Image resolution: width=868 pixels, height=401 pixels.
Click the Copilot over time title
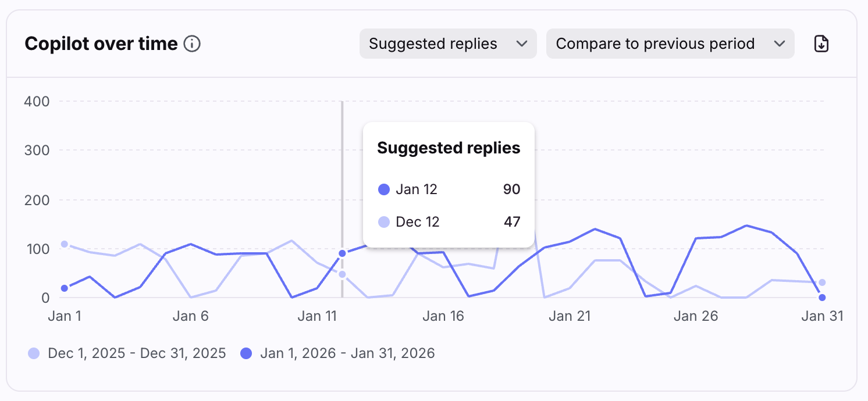[x=101, y=44]
